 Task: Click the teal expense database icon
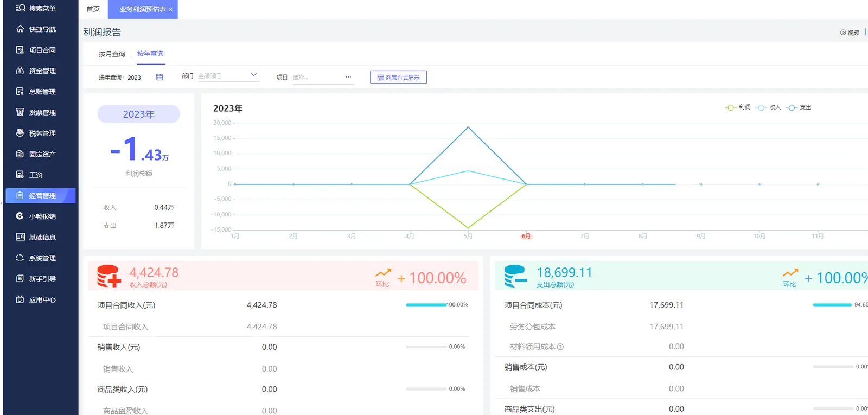[515, 276]
